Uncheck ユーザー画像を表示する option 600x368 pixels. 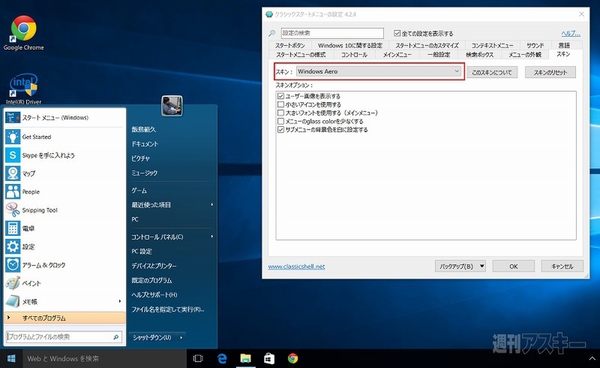pos(280,96)
